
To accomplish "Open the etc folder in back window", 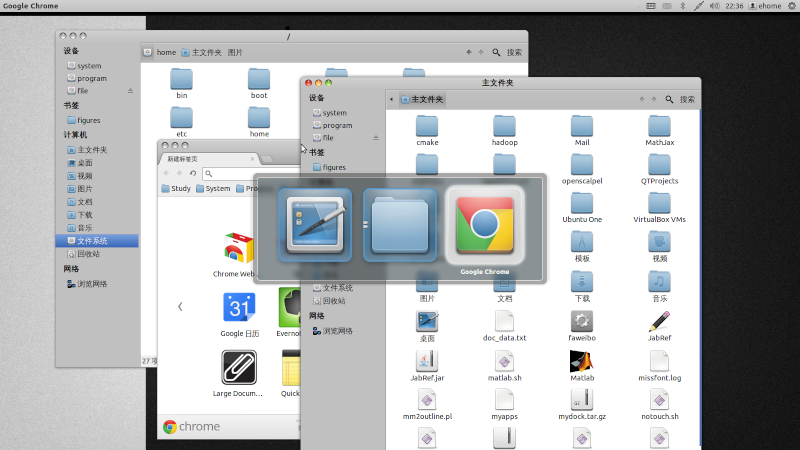I will [182, 122].
